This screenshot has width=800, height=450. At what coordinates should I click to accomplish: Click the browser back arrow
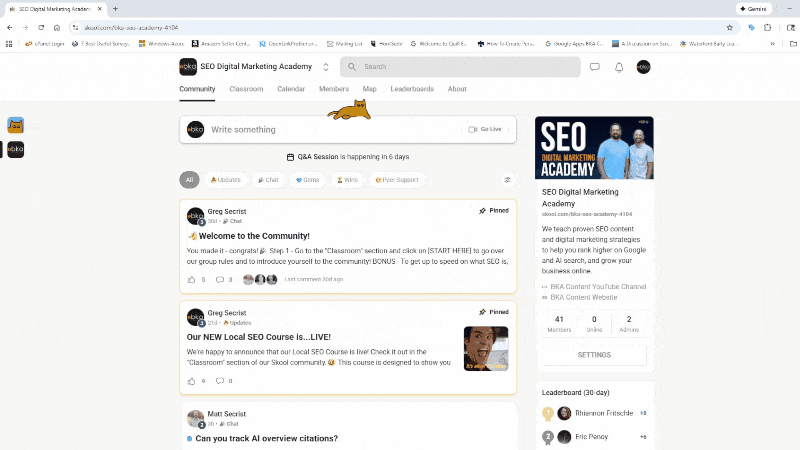coord(10,28)
